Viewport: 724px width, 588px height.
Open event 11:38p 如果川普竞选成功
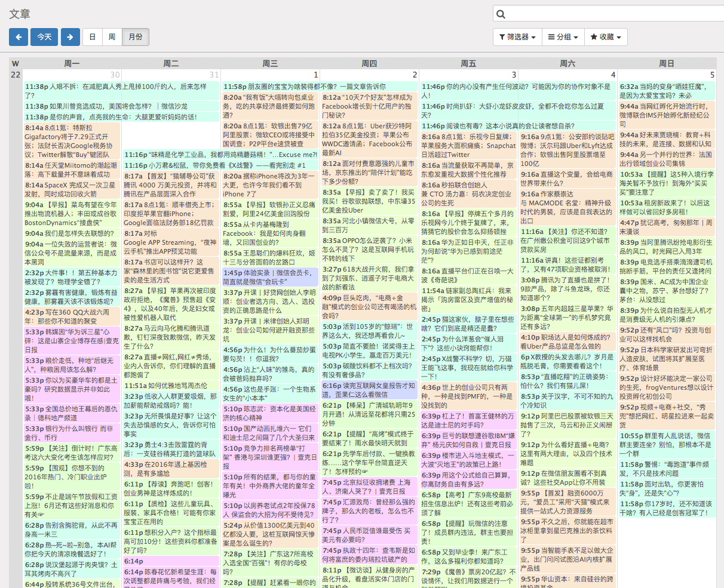(x=122, y=106)
